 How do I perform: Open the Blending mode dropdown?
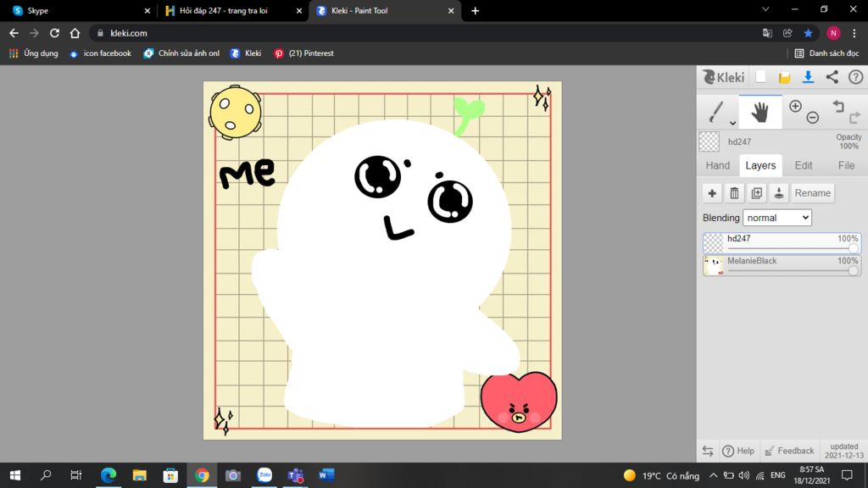pos(776,218)
